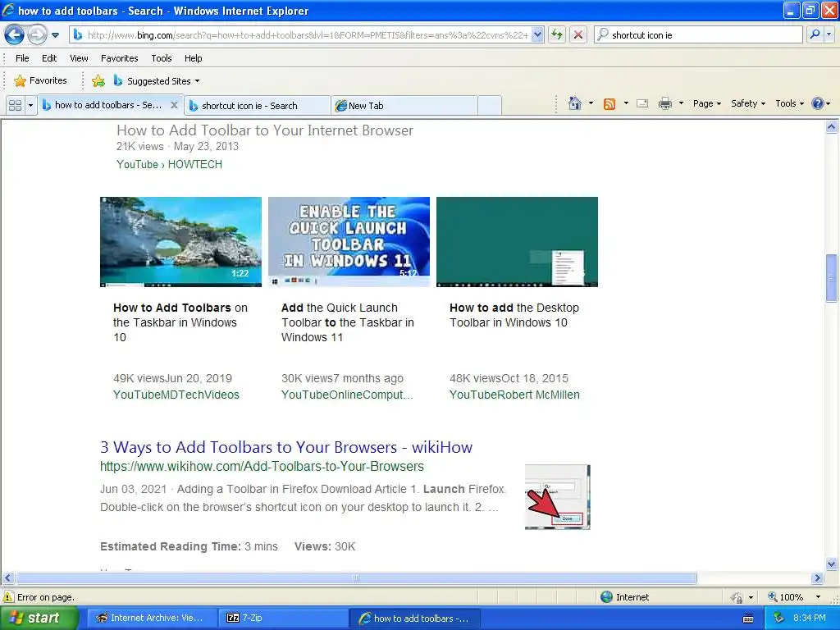Open the Feeds dropdown arrow
This screenshot has width=840, height=630.
tap(626, 103)
